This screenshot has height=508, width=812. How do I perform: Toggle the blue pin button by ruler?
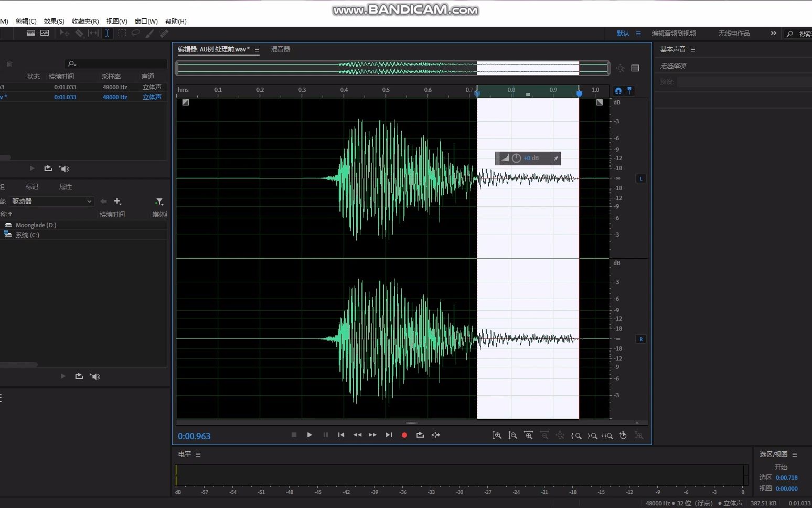pos(629,91)
